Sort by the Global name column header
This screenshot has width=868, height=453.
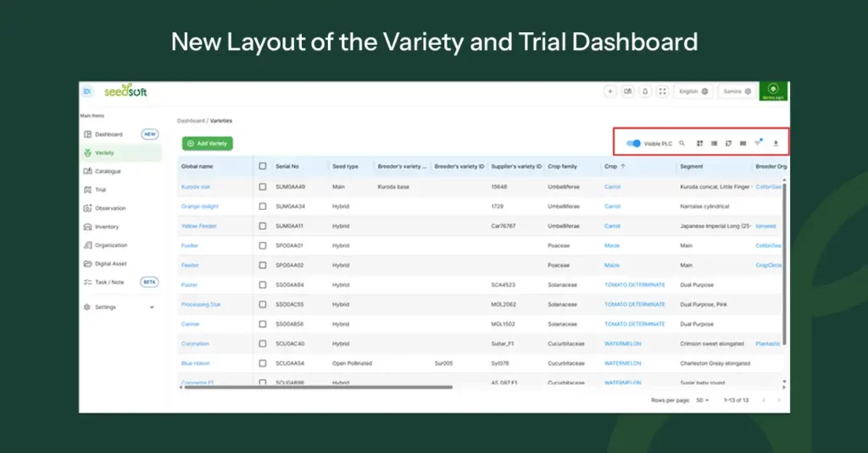coord(197,166)
